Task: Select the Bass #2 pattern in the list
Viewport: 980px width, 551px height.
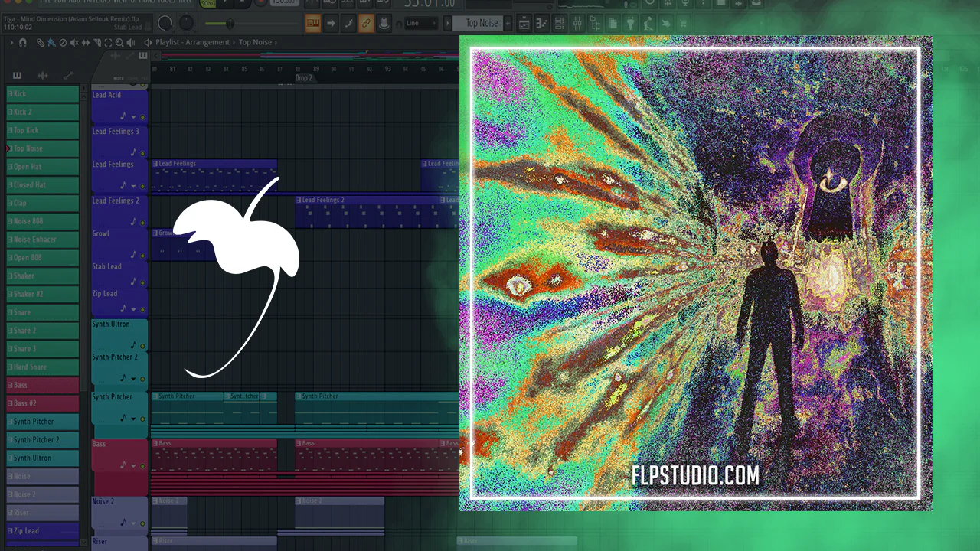Action: coord(43,403)
